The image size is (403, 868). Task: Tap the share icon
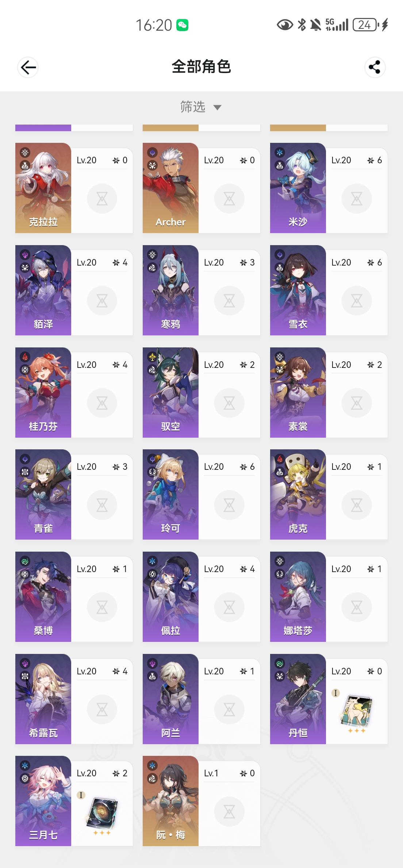(x=375, y=67)
